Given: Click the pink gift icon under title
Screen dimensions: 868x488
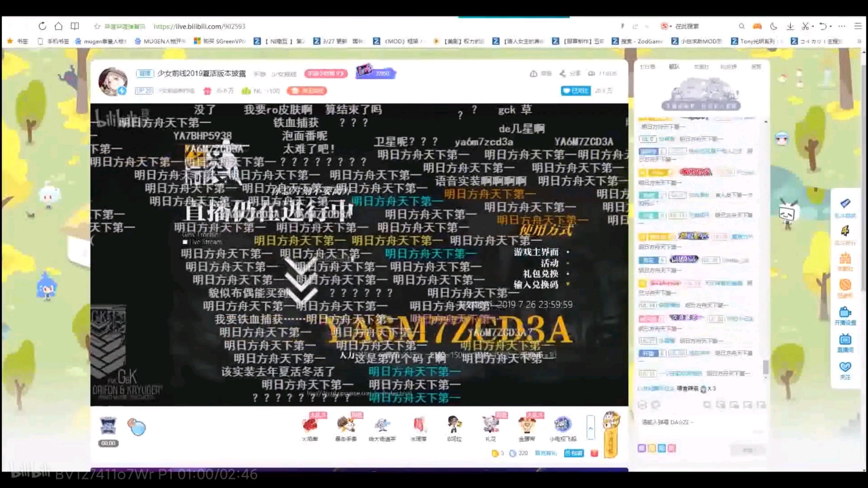Looking at the screenshot, I should tap(207, 91).
